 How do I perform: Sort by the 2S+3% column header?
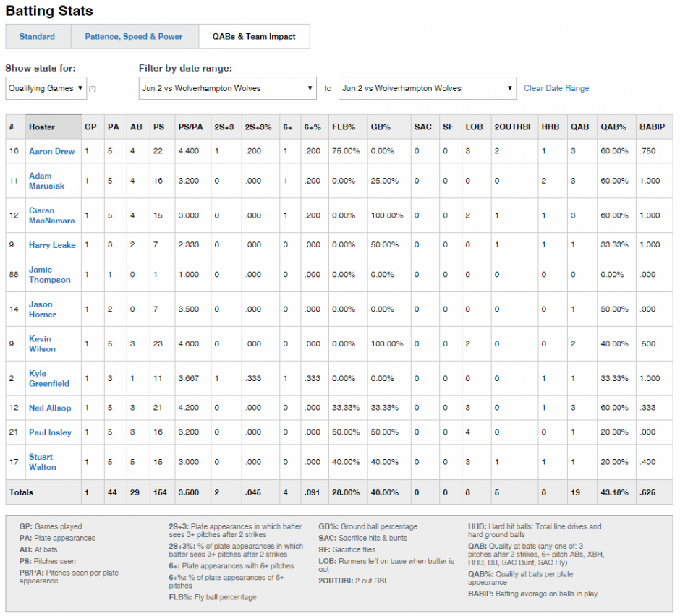(x=260, y=127)
